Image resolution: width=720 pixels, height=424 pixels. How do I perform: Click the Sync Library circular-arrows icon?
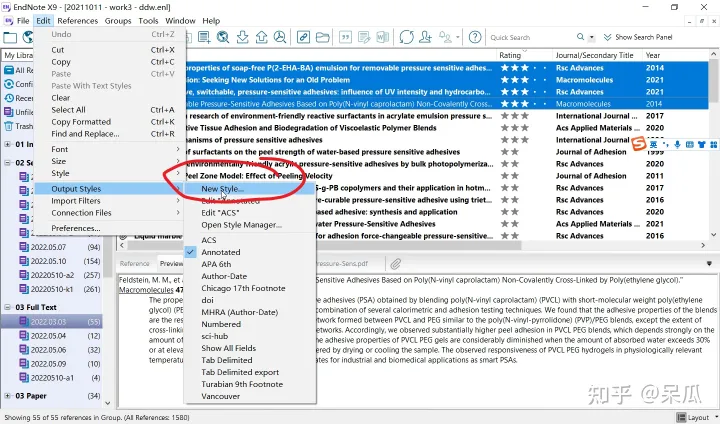tap(406, 37)
